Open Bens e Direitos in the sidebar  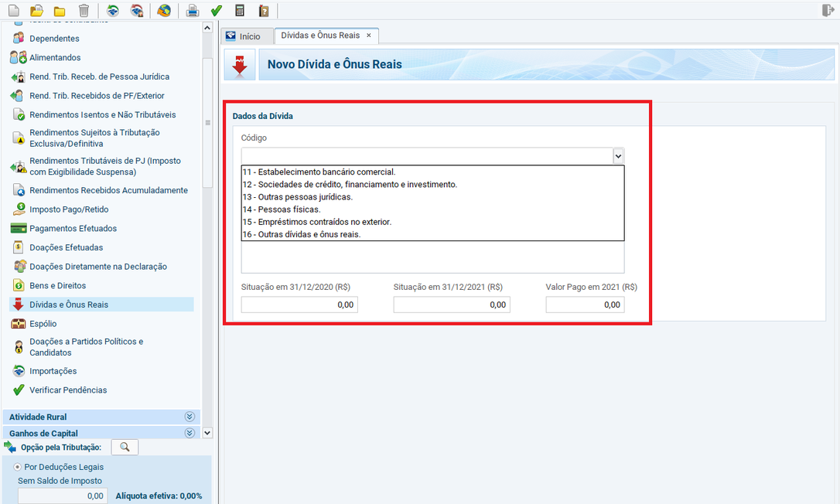coord(58,285)
